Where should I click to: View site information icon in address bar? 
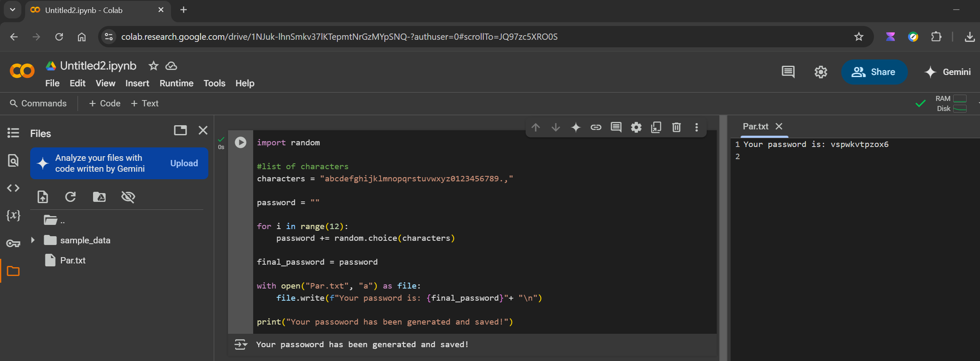109,37
